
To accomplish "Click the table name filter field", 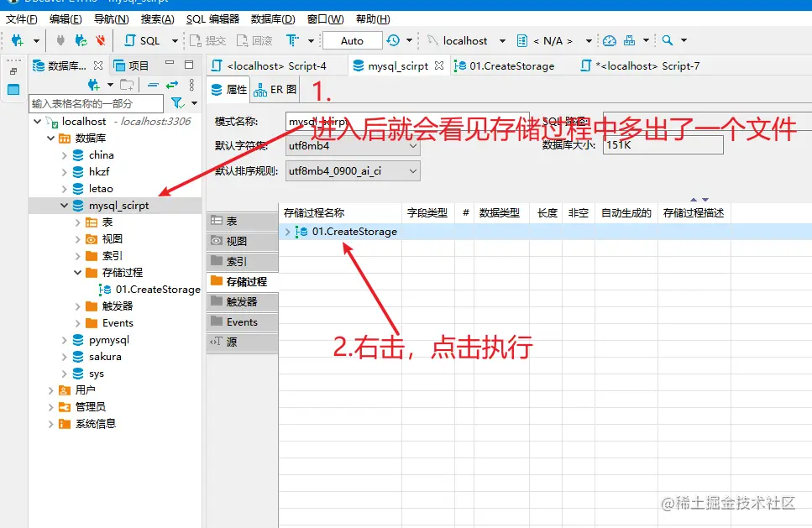I will point(96,103).
